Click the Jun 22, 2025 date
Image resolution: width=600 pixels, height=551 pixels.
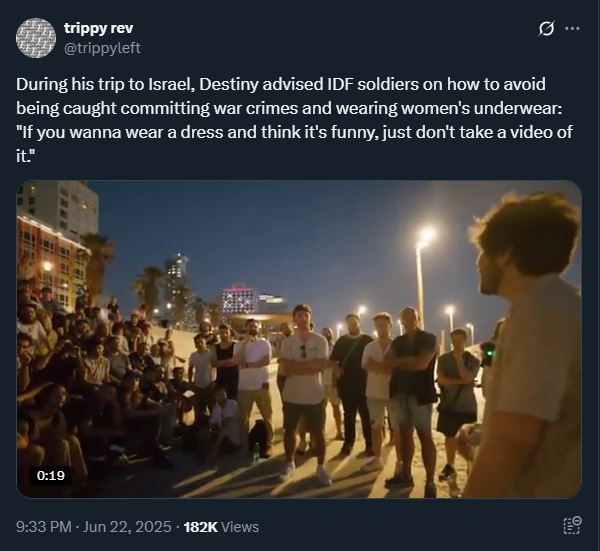click(x=127, y=527)
